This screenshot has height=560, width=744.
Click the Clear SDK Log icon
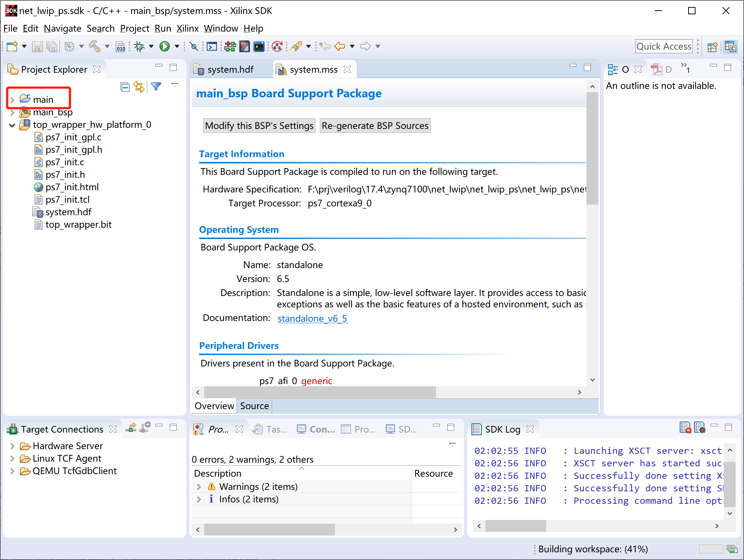685,428
